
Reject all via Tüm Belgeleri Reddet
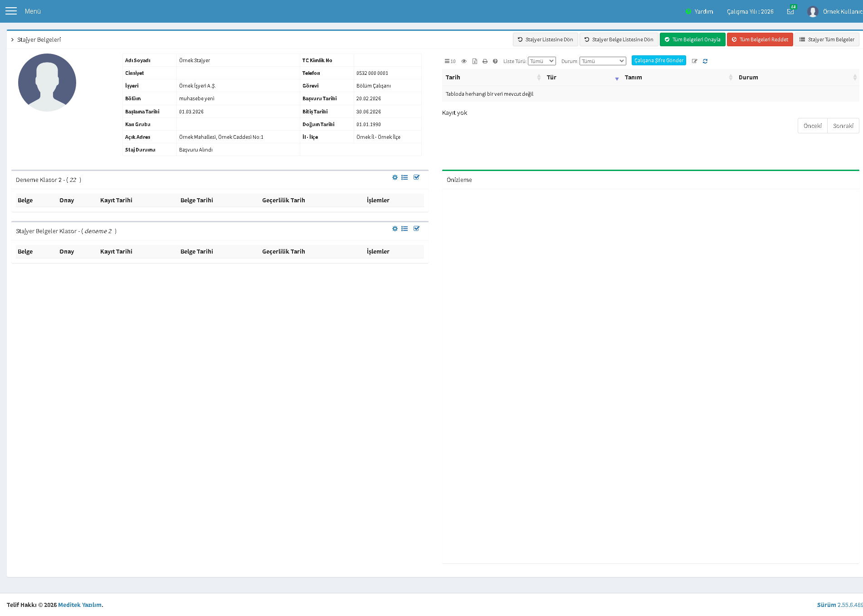click(760, 39)
